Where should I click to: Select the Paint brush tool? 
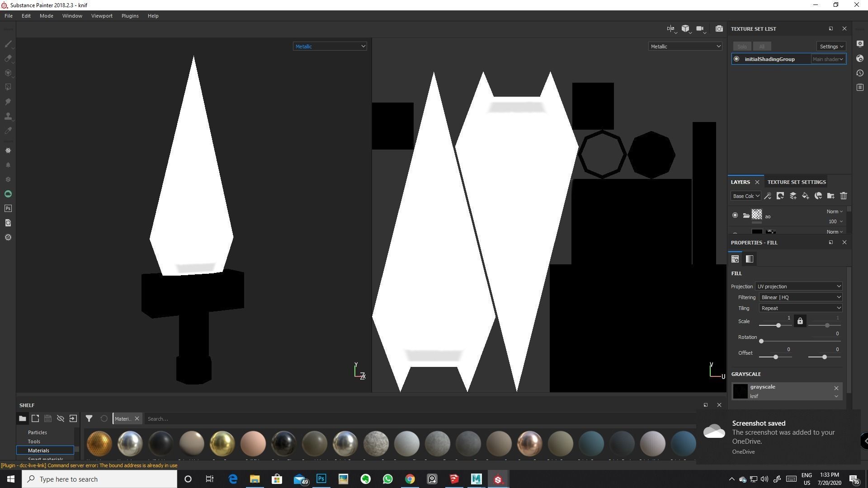click(x=8, y=44)
